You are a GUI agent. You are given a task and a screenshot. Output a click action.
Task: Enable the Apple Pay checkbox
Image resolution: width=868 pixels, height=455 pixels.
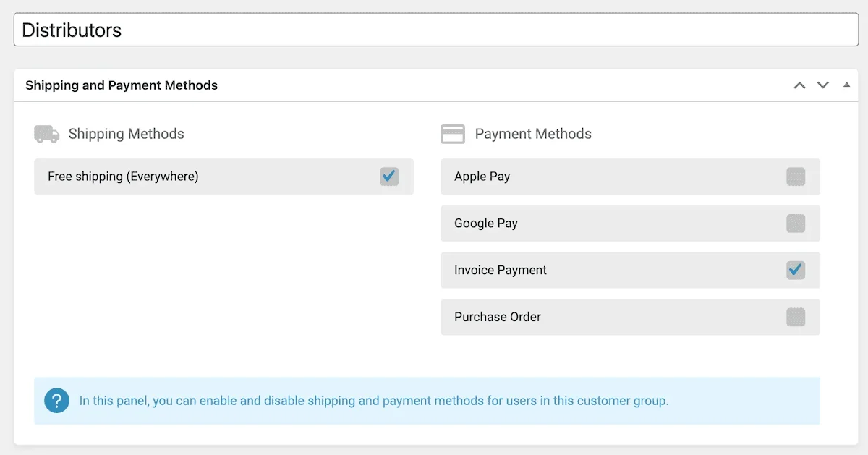796,177
